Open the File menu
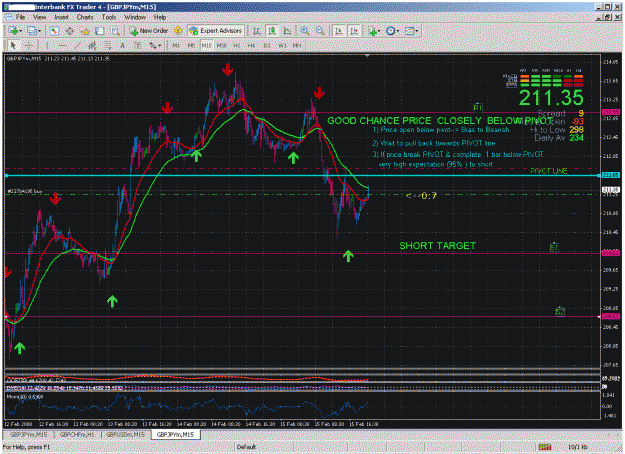The width and height of the screenshot is (625, 454). tap(20, 17)
